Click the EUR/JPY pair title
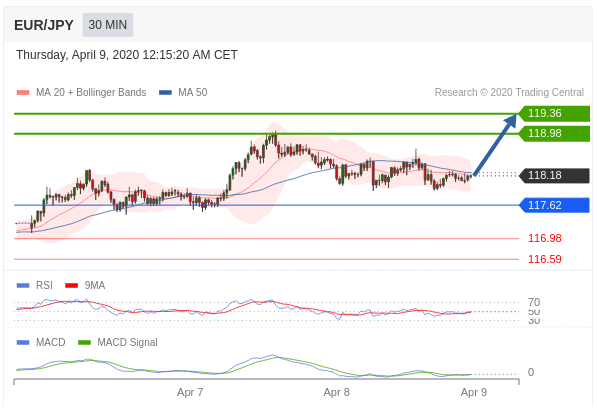Viewport: 597px width, 410px height. (44, 25)
